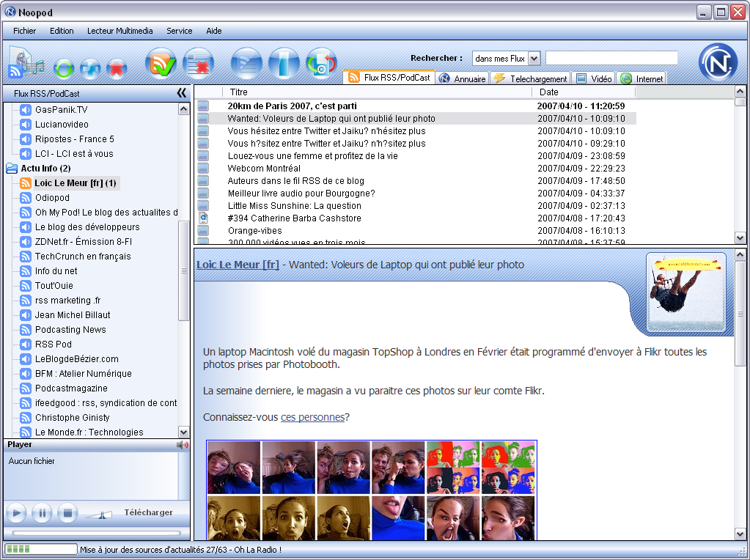Select 'Vous hésitez entre Twitter et Jaiku?' article

click(x=416, y=131)
